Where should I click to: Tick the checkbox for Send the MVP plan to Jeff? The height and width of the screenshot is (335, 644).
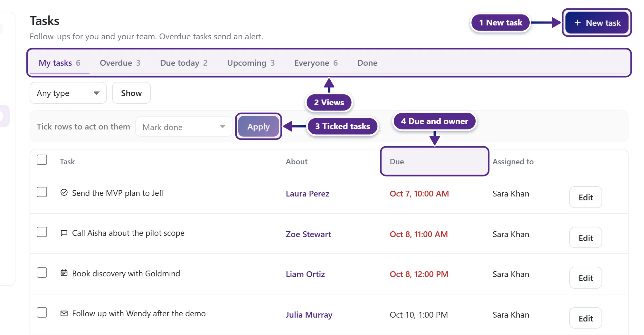pos(42,192)
